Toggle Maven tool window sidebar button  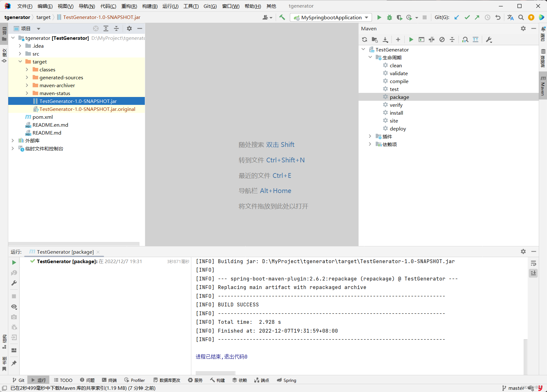[543, 85]
